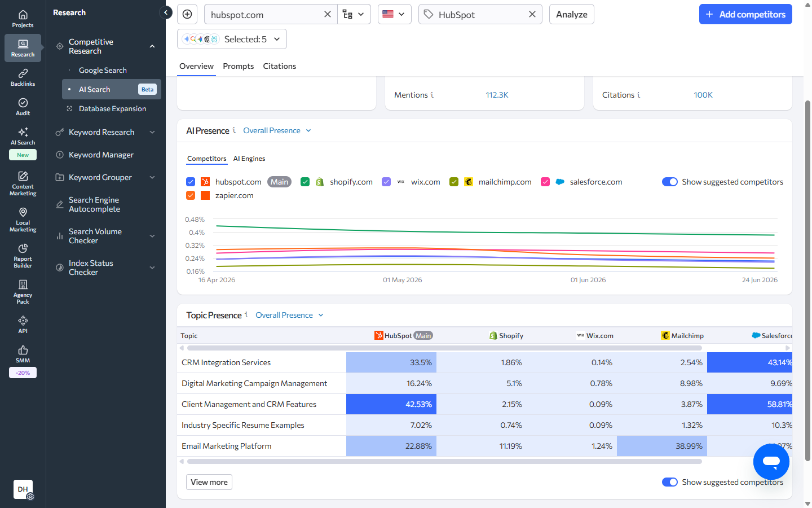
Task: Open the 112.3K mentions link
Action: click(x=497, y=95)
